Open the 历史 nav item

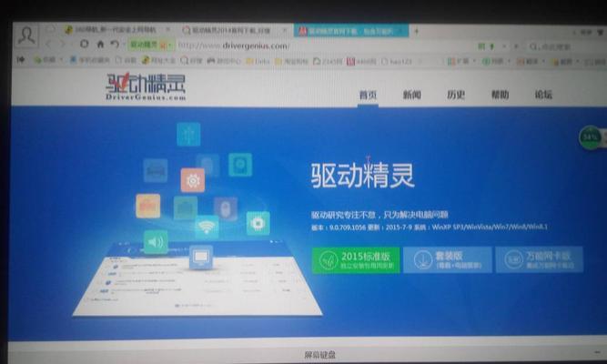456,95
